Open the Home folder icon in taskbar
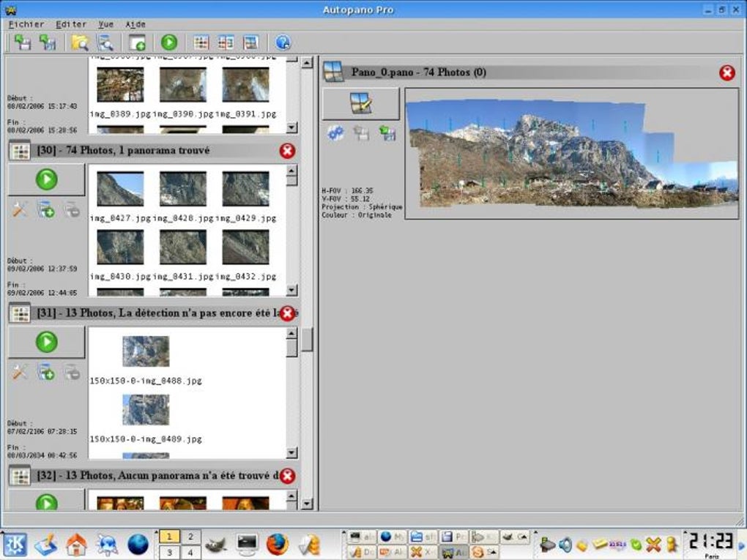The image size is (747, 560). tap(77, 545)
